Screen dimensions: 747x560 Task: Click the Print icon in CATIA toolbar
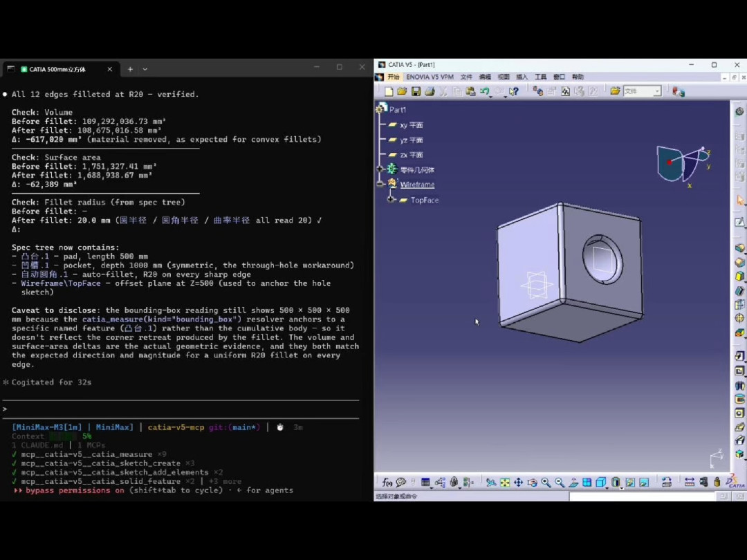click(x=430, y=91)
